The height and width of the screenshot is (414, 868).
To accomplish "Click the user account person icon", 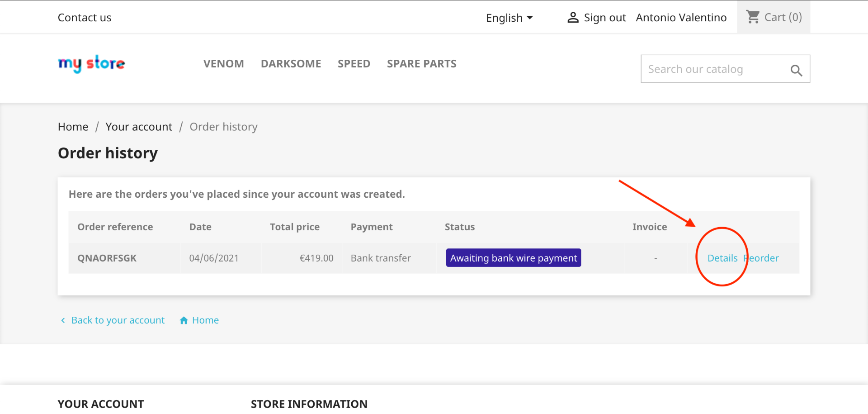I will (x=573, y=18).
